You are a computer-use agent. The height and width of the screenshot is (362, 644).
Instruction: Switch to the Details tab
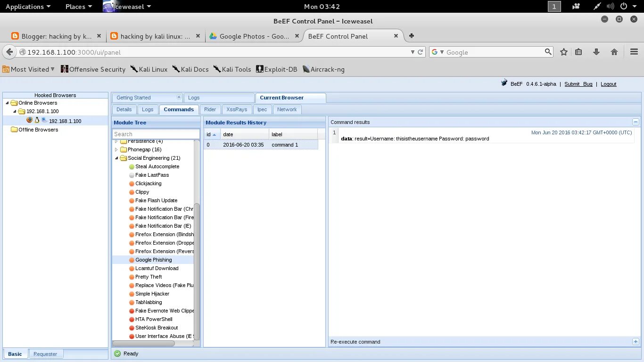click(124, 109)
